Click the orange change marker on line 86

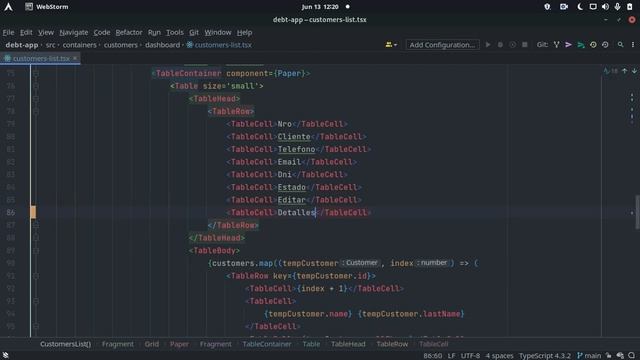pos(33,212)
